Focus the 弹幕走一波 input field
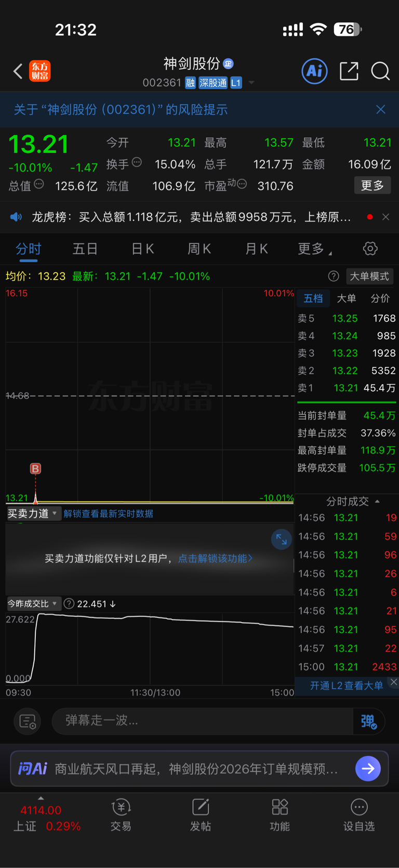The width and height of the screenshot is (399, 868). click(203, 721)
